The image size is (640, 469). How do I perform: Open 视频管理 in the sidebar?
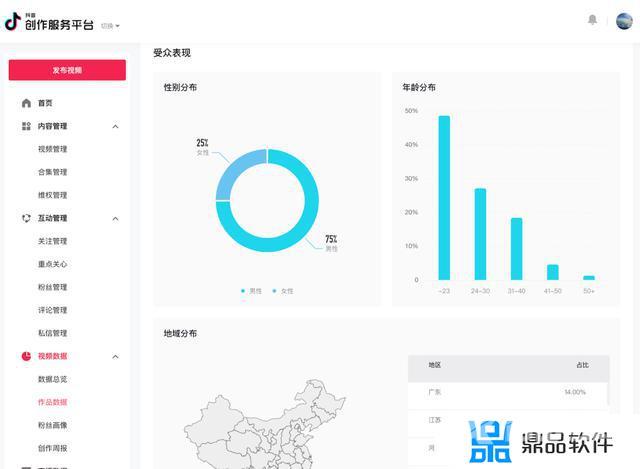tap(53, 149)
